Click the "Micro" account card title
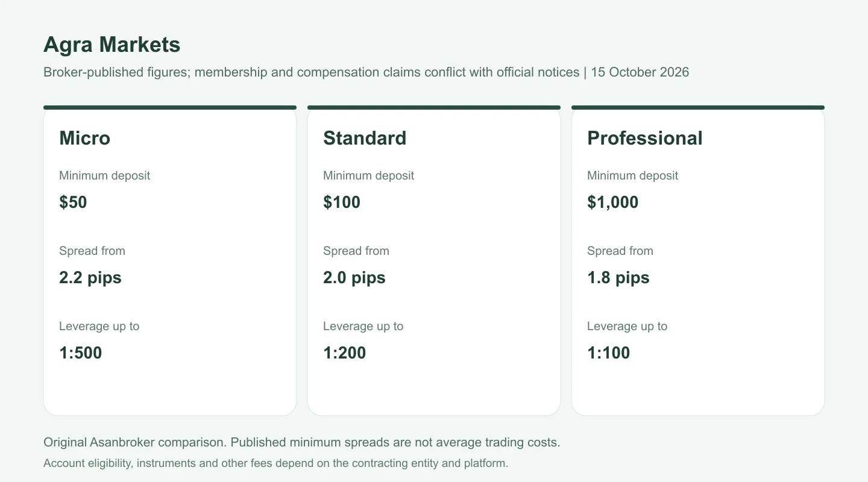The width and height of the screenshot is (868, 482). coord(85,138)
